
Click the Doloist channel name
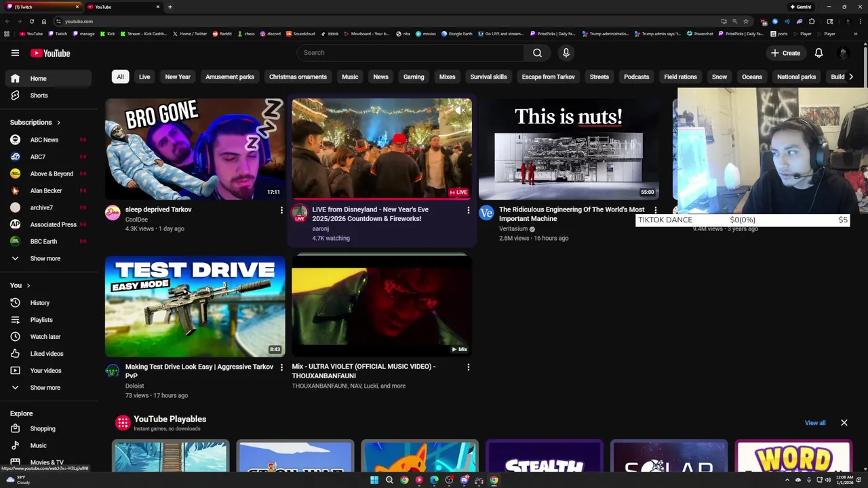134,386
